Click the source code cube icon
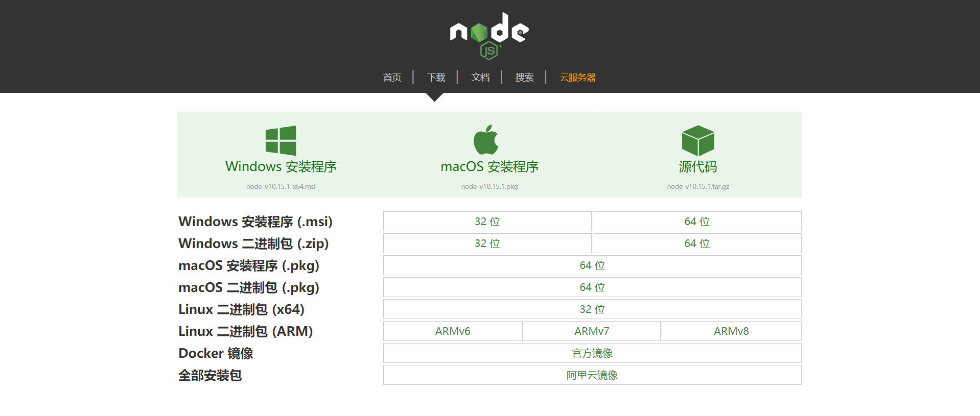Image resolution: width=980 pixels, height=416 pixels. coord(698,140)
